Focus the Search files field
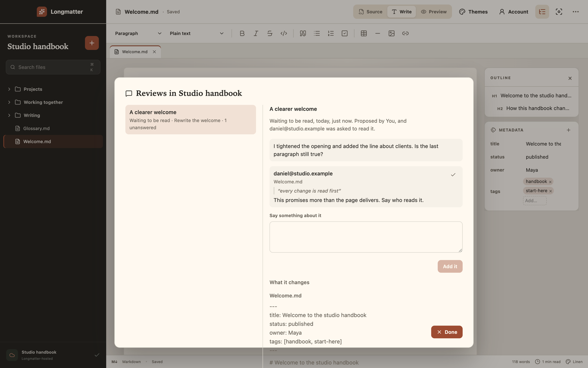The height and width of the screenshot is (368, 588). pyautogui.click(x=53, y=67)
